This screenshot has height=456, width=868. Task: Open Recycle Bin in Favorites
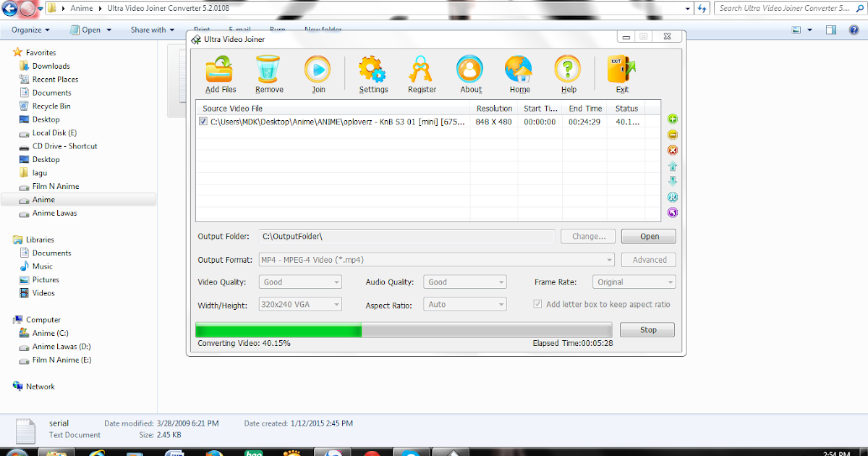[x=51, y=106]
